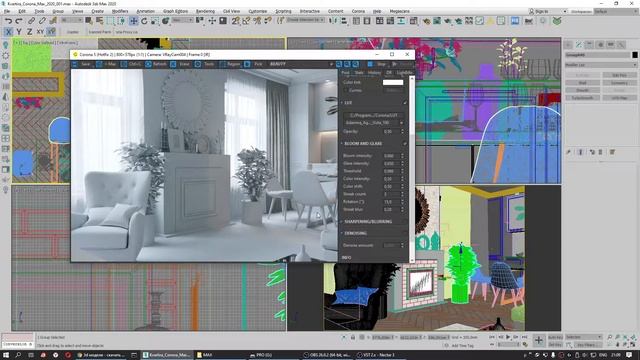
Task: Play the animation in timeline controls
Action: pos(508,337)
